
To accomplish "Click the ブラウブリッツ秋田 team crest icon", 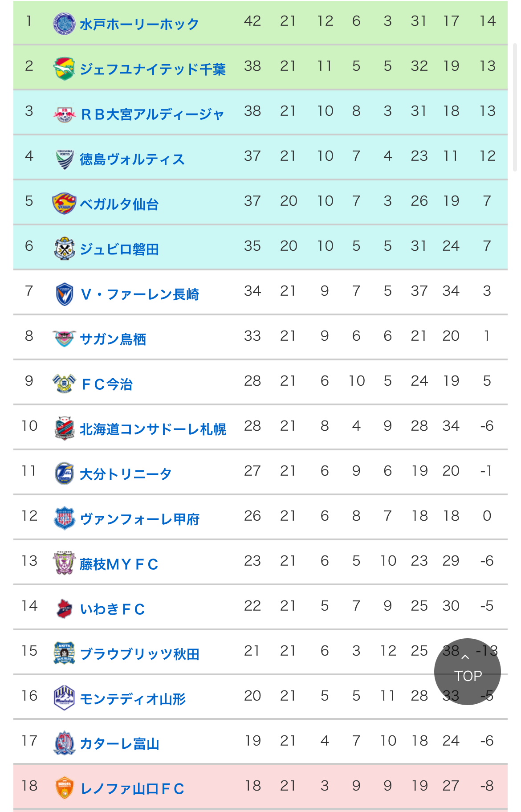I will tap(64, 653).
